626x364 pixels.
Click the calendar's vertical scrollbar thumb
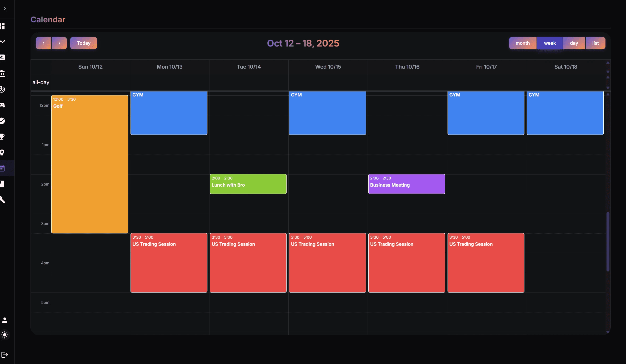(x=608, y=242)
